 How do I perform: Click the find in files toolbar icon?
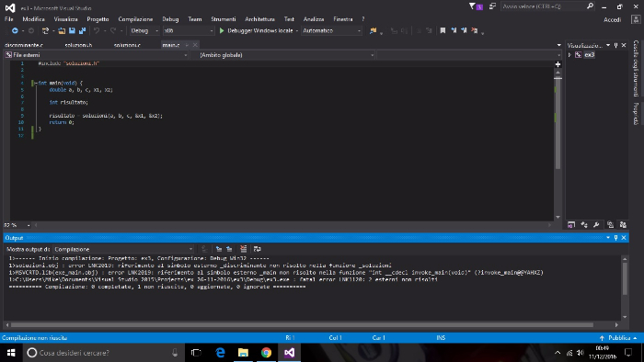click(x=373, y=30)
